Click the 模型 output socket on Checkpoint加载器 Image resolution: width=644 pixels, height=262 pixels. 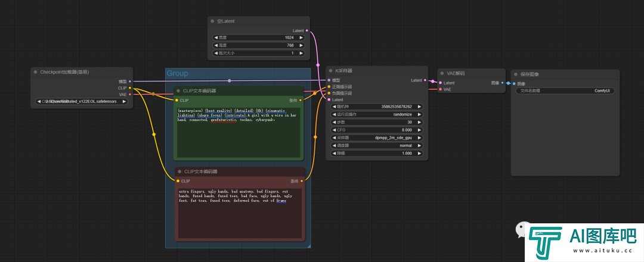pos(130,81)
